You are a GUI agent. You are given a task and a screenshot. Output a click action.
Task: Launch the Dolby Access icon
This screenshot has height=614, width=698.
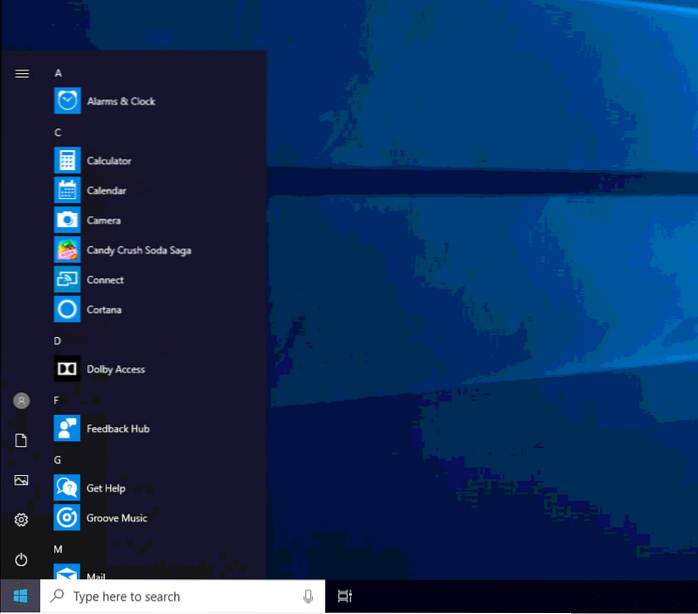coord(67,369)
